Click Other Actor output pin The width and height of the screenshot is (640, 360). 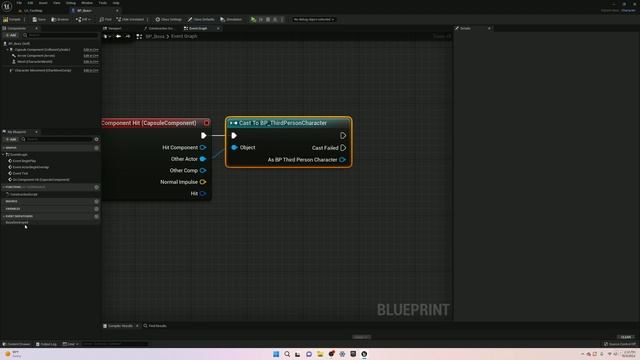203,159
